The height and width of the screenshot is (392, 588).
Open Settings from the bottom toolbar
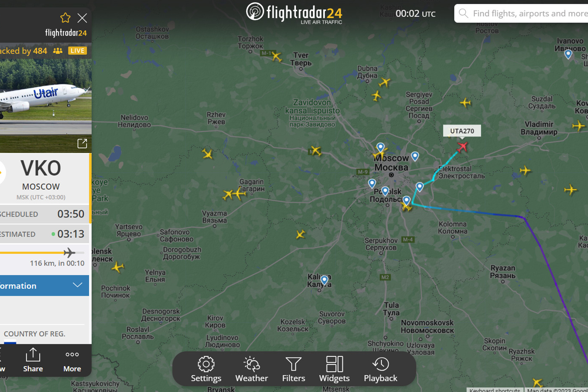coord(206,369)
